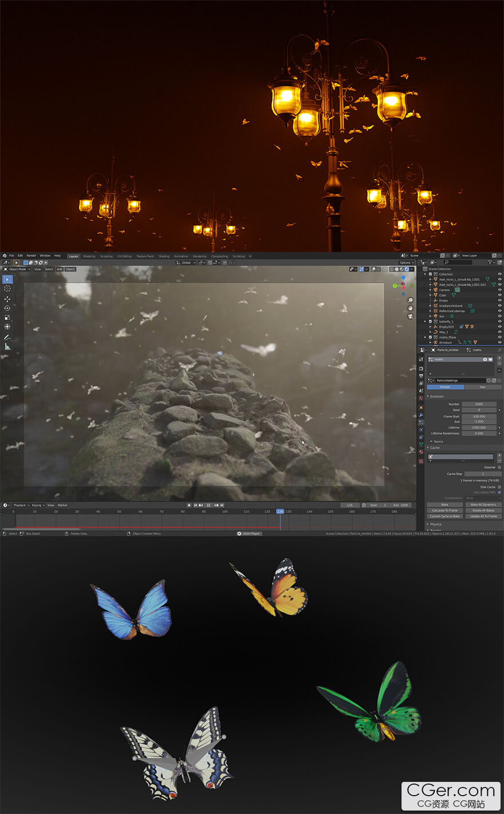
Task: Open the Render menu
Action: coord(31,256)
